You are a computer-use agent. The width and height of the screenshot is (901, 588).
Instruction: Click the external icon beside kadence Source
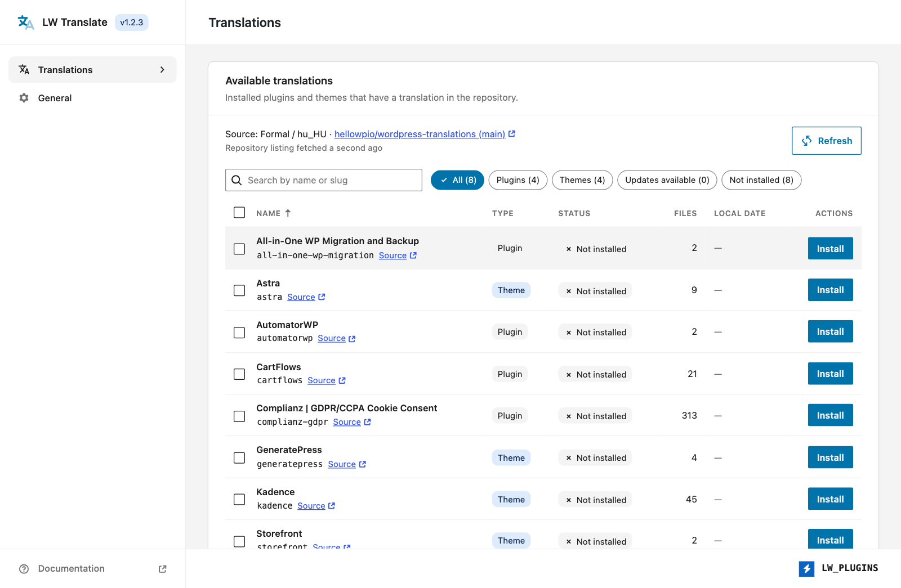[332, 506]
